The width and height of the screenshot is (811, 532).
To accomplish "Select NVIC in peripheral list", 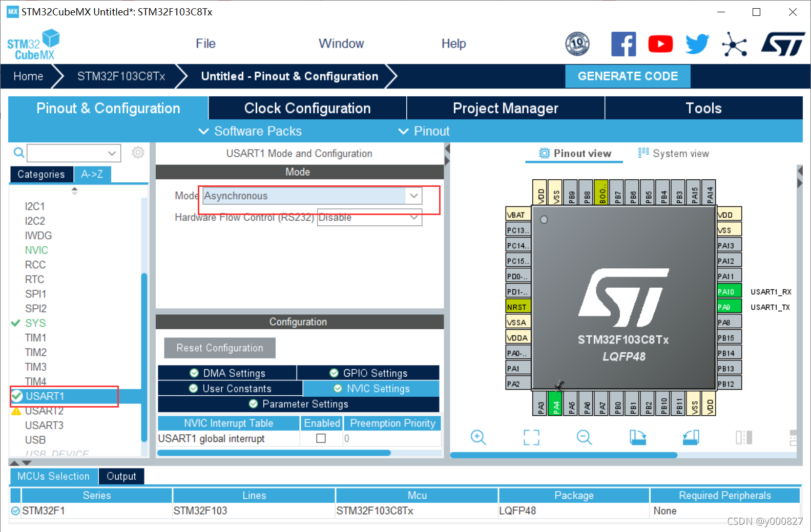I will pos(37,250).
